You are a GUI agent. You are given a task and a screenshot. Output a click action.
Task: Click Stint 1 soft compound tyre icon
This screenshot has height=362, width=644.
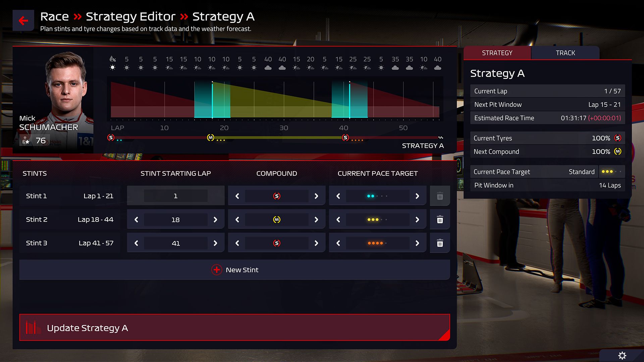click(x=276, y=196)
